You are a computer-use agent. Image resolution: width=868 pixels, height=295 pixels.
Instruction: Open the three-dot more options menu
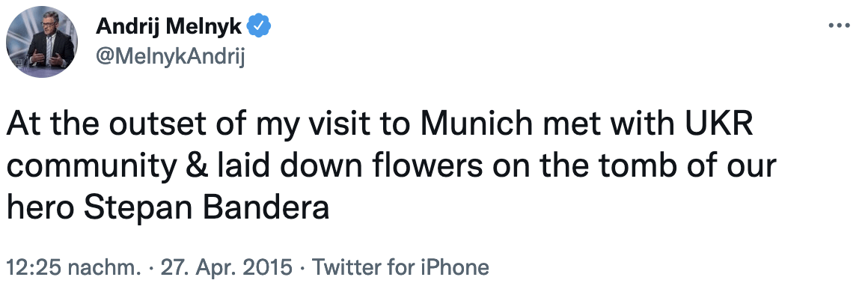tap(839, 25)
